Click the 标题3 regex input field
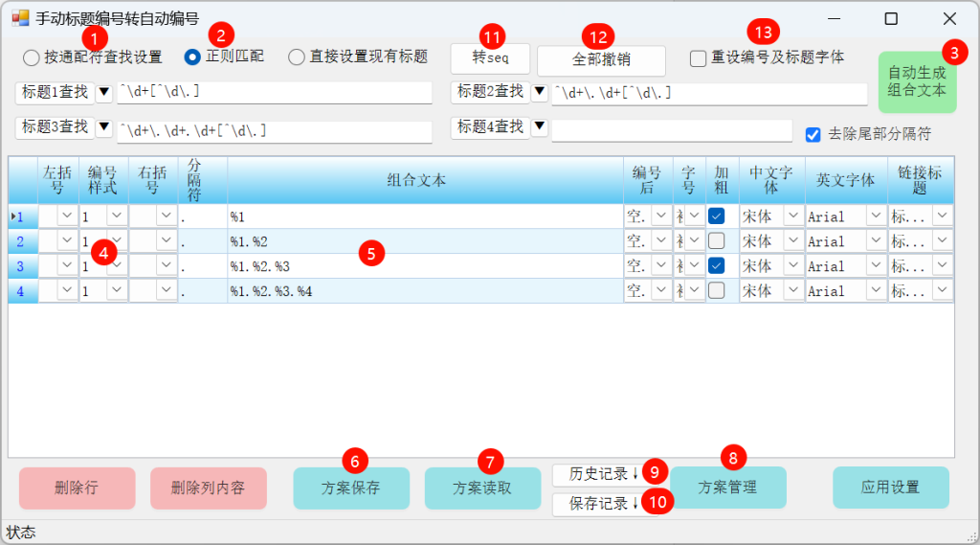The width and height of the screenshot is (980, 545). [275, 131]
